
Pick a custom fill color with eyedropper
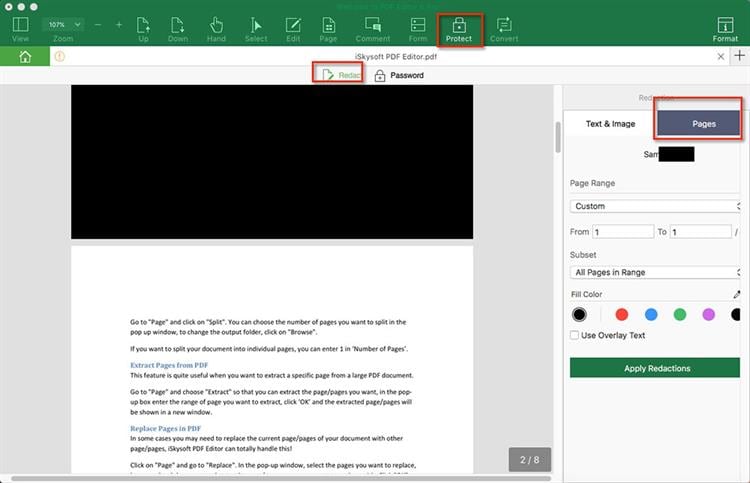(737, 295)
